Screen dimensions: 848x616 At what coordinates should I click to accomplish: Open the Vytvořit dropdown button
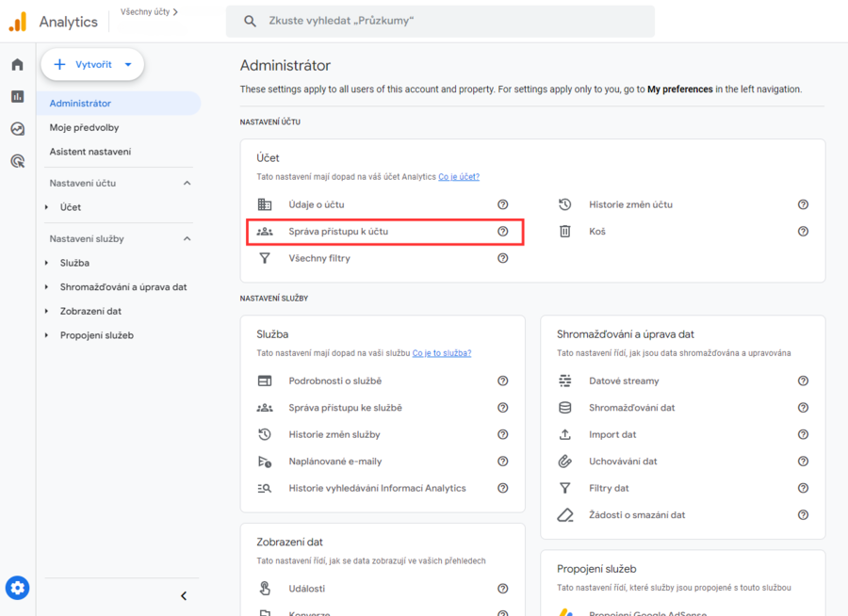tap(92, 65)
